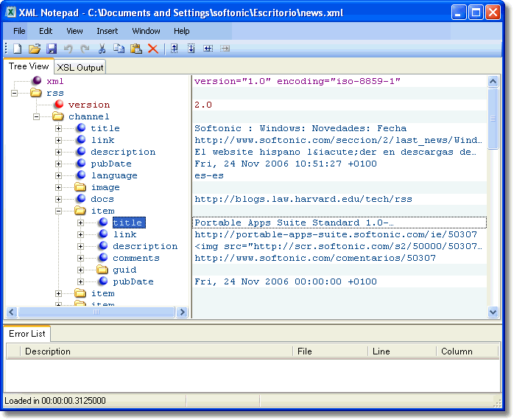Viewport: 514px width, 420px height.
Task: Click the blue sphere beside language node
Action: [x=81, y=175]
